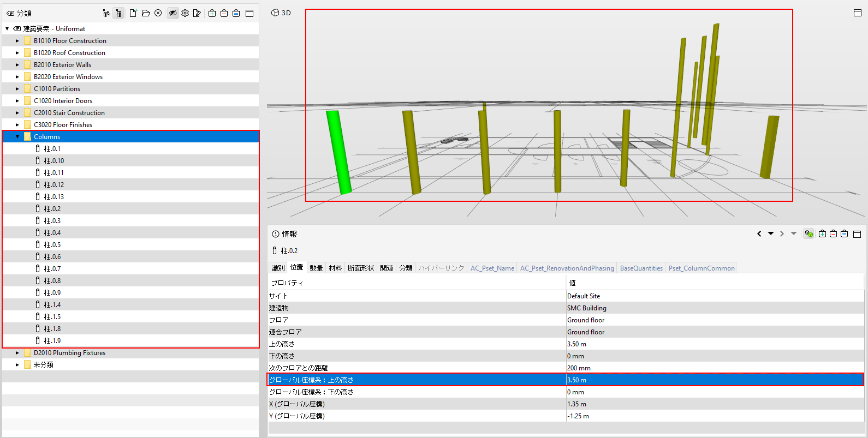Switch to the 断面形状 tab

coord(361,268)
